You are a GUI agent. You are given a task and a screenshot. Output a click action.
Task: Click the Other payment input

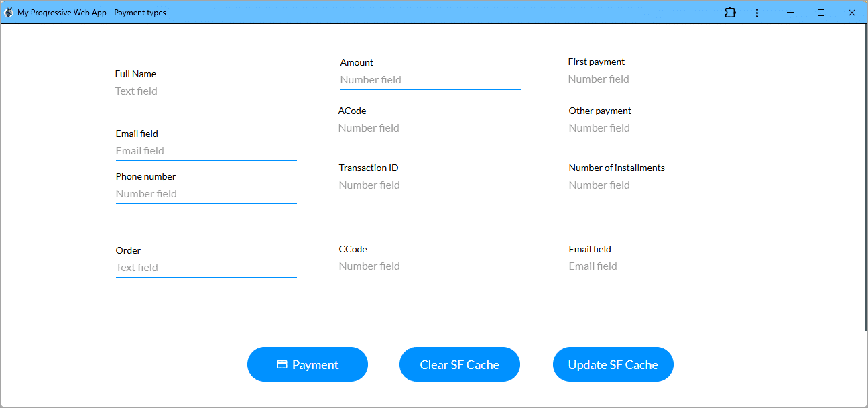[x=659, y=128]
